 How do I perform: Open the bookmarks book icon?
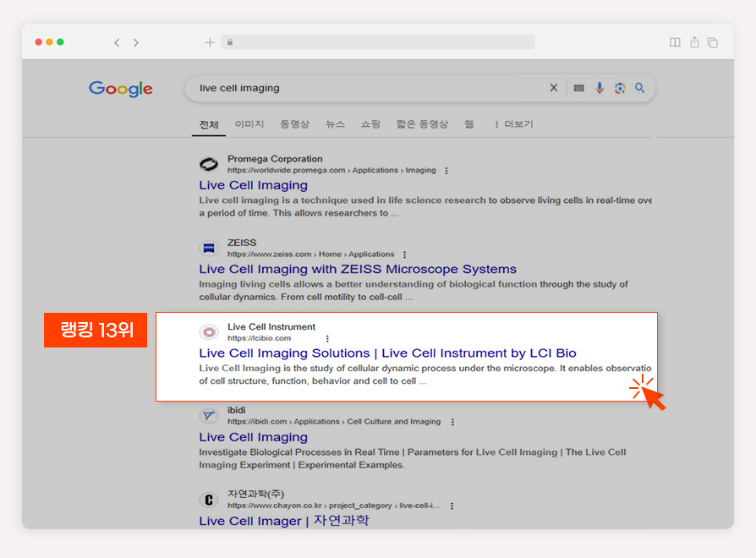pos(675,42)
